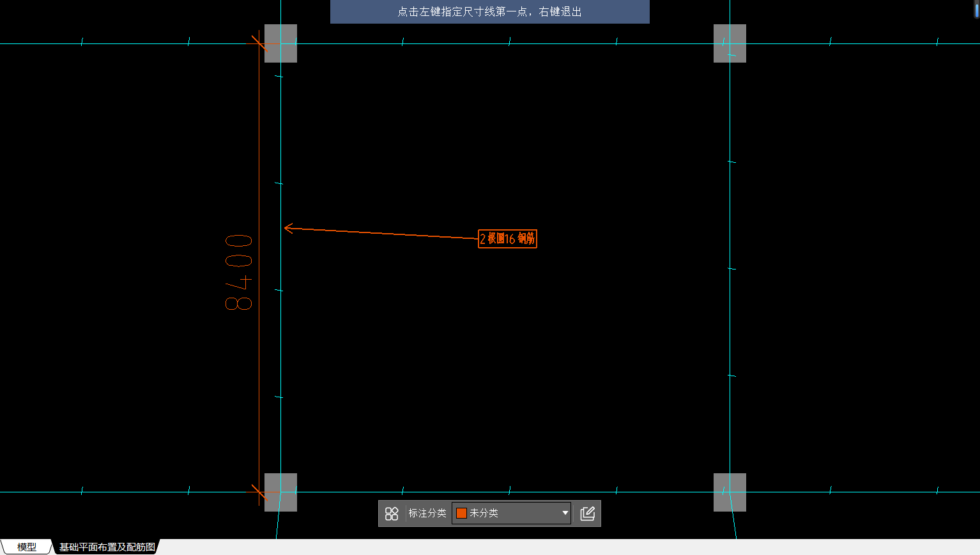The image size is (980, 555).
Task: Click the four-shapes annotation category icon
Action: [x=392, y=513]
